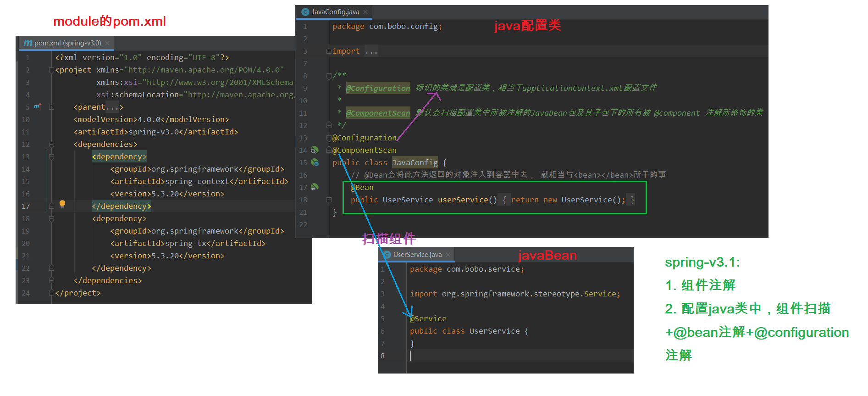The width and height of the screenshot is (868, 396).
Task: Click the 'spring-tx' artifactId value
Action: pyautogui.click(x=186, y=243)
